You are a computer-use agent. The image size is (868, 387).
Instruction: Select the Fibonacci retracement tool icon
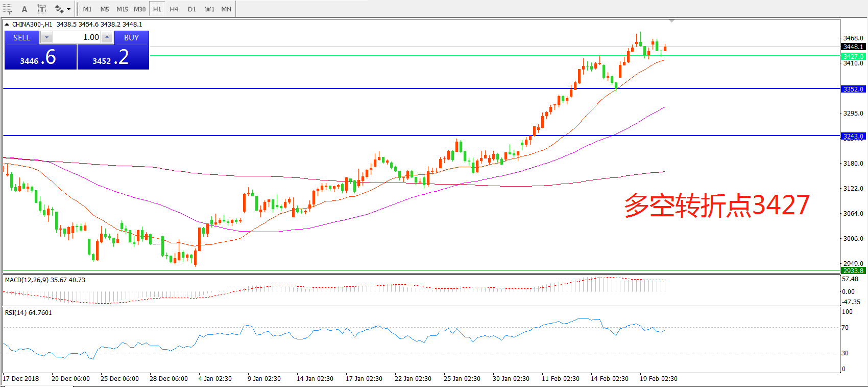(7, 9)
